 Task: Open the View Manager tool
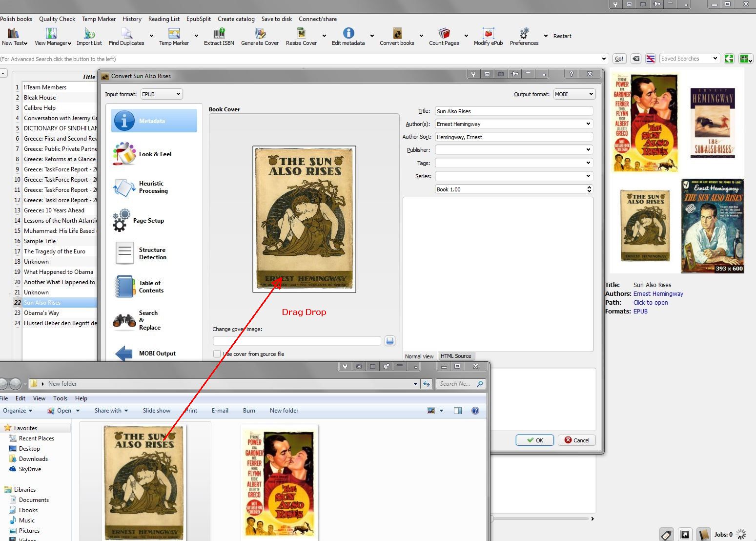coord(51,33)
